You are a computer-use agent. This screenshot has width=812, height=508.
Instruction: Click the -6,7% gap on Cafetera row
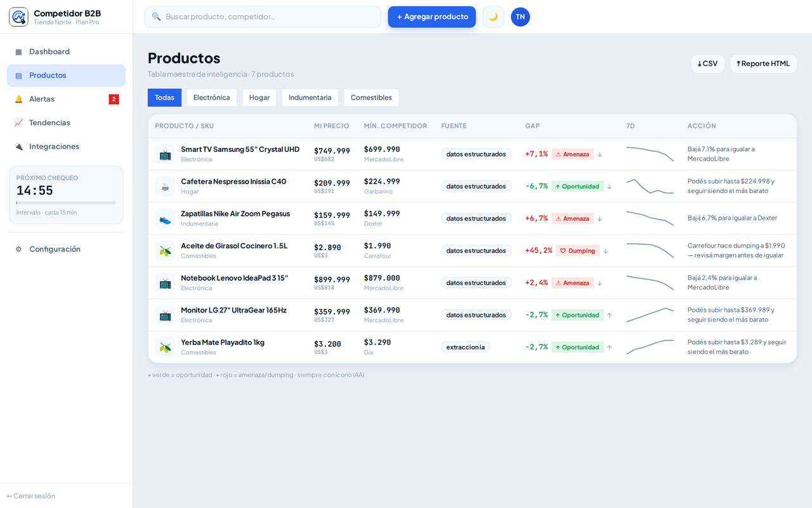click(537, 186)
